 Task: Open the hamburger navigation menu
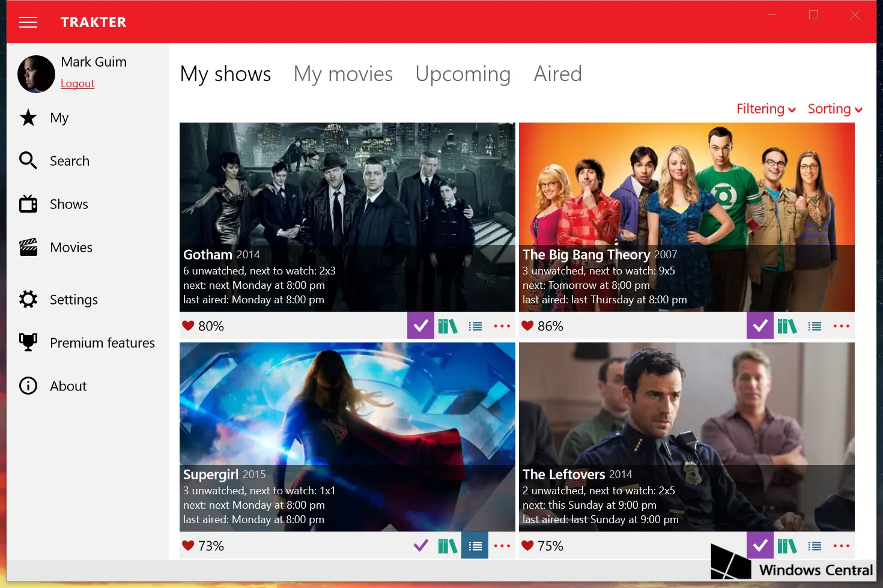(28, 22)
